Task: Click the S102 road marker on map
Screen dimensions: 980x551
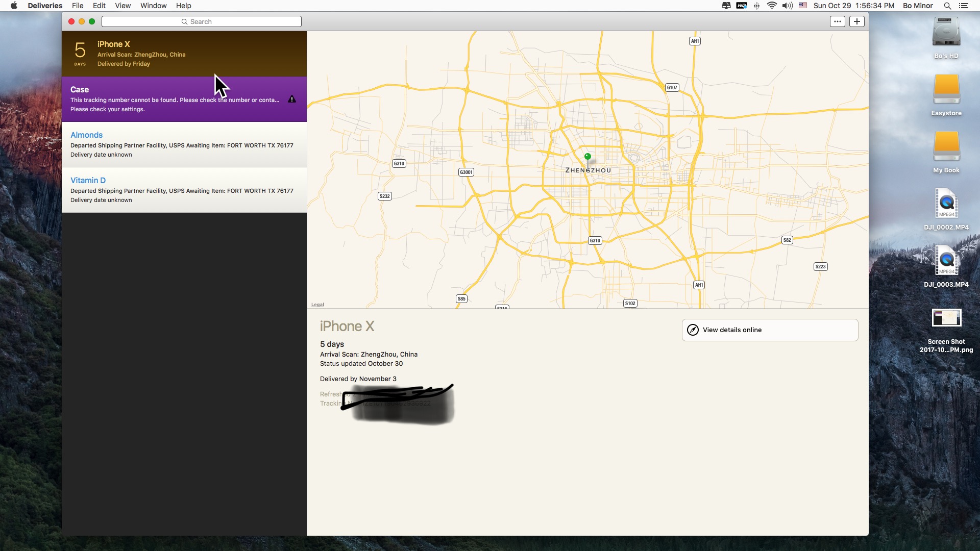Action: [630, 303]
